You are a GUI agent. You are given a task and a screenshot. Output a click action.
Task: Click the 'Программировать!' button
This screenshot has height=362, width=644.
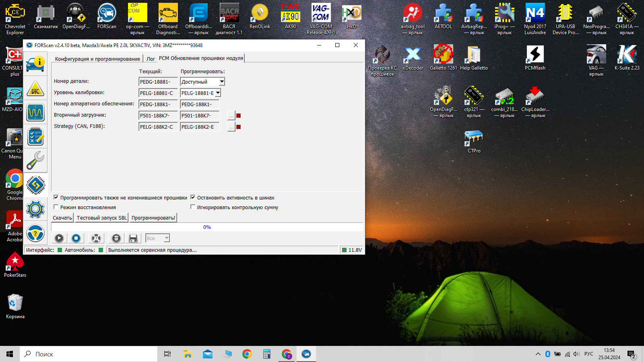pyautogui.click(x=153, y=218)
